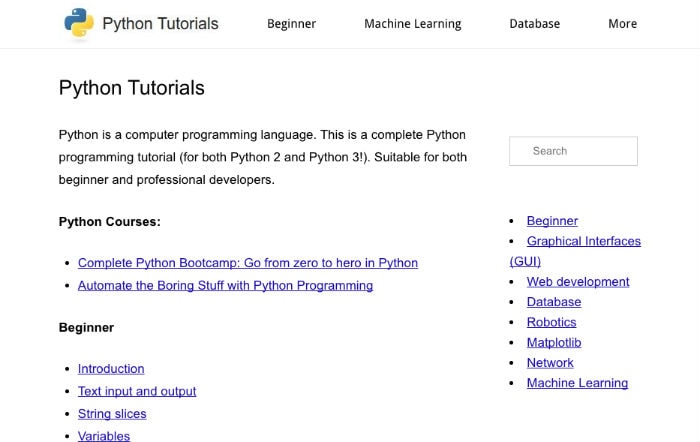Open Automate the Boring Stuff link
Screen dimensions: 700x442
225,285
